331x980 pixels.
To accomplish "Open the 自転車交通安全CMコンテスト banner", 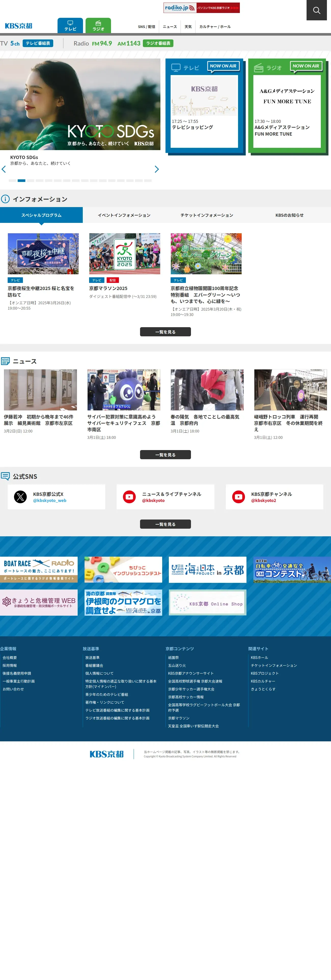I will click(x=292, y=570).
